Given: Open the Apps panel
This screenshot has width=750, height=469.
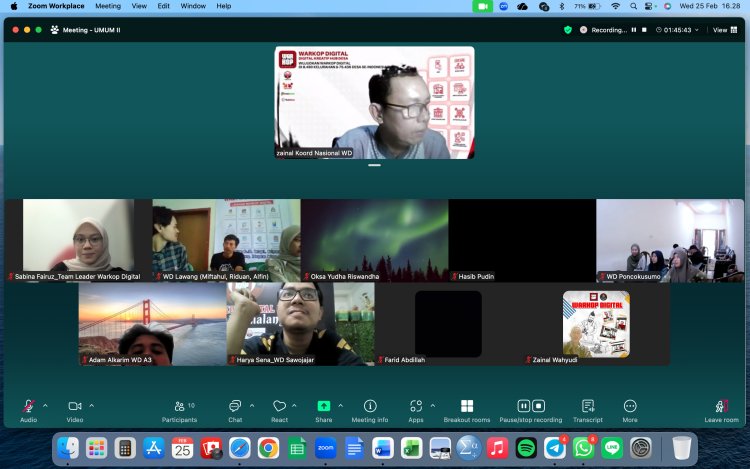Looking at the screenshot, I should click(x=416, y=407).
